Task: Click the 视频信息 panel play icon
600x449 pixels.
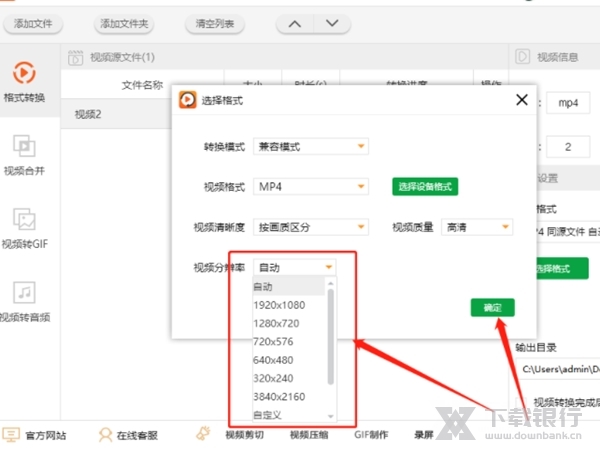Action: [x=522, y=57]
